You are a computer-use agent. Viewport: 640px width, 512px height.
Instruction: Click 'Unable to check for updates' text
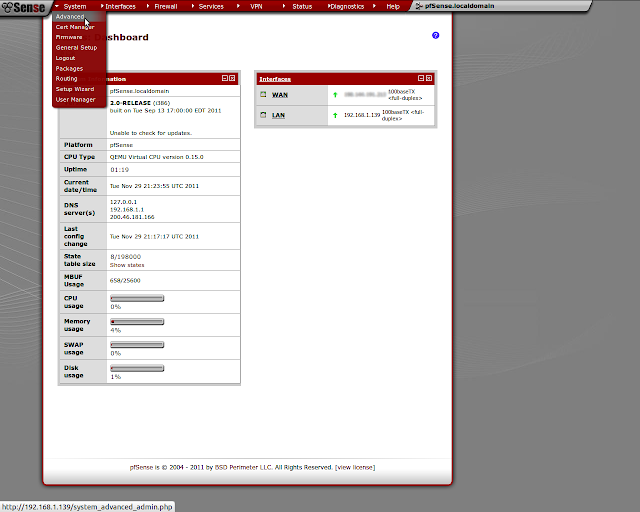point(151,133)
